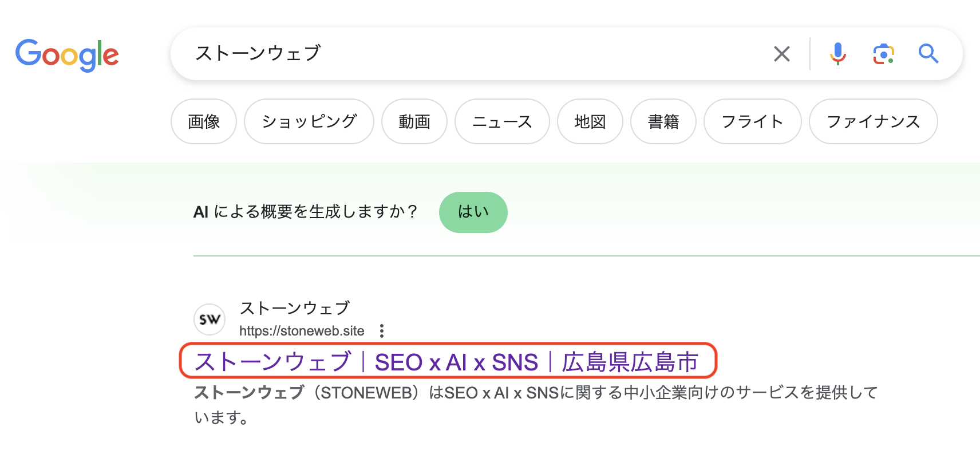Image resolution: width=980 pixels, height=450 pixels.
Task: Switch to the 動画 filter tab
Action: 414,121
